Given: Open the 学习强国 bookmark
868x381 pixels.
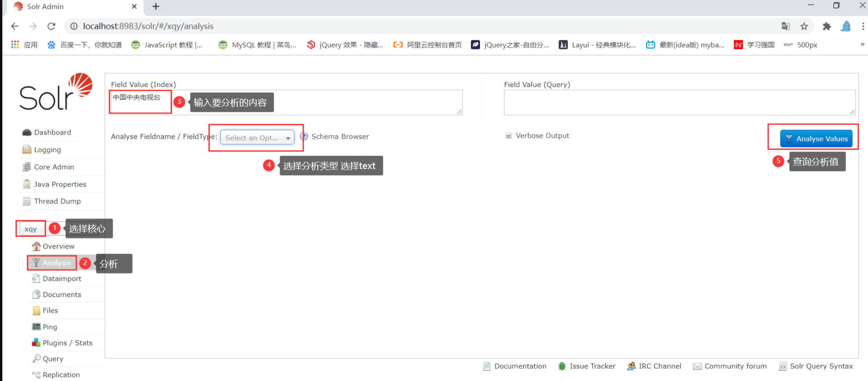Looking at the screenshot, I should [x=754, y=45].
